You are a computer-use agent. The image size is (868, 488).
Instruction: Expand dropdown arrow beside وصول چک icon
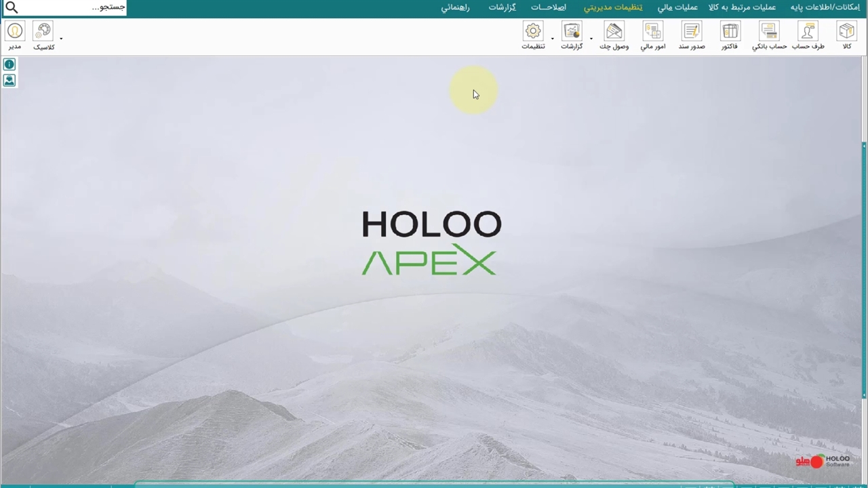click(591, 39)
